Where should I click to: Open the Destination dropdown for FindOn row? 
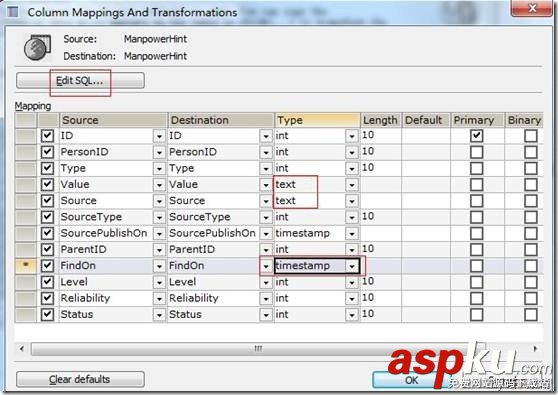(x=265, y=266)
